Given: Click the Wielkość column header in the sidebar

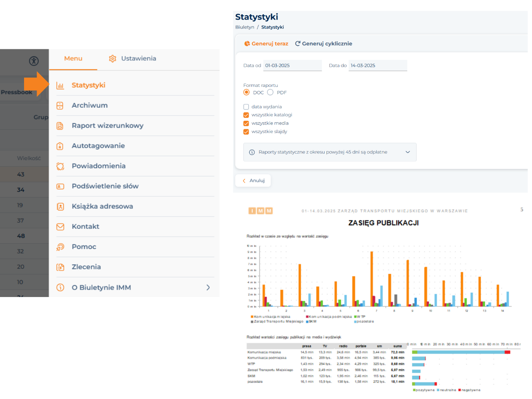Looking at the screenshot, I should [29, 158].
